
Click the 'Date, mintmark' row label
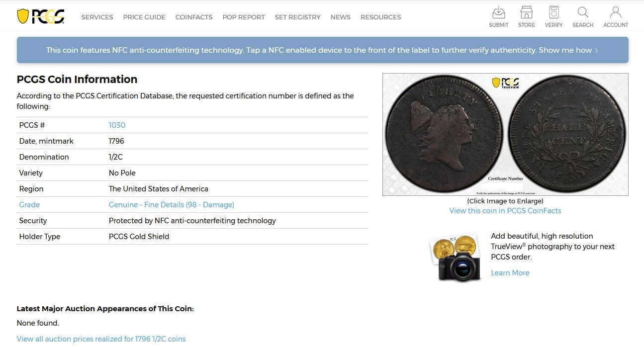click(x=46, y=141)
